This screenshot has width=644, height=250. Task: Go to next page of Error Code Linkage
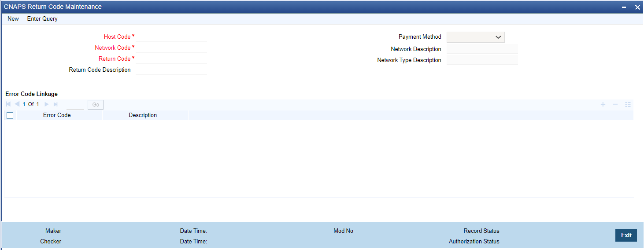[x=47, y=104]
